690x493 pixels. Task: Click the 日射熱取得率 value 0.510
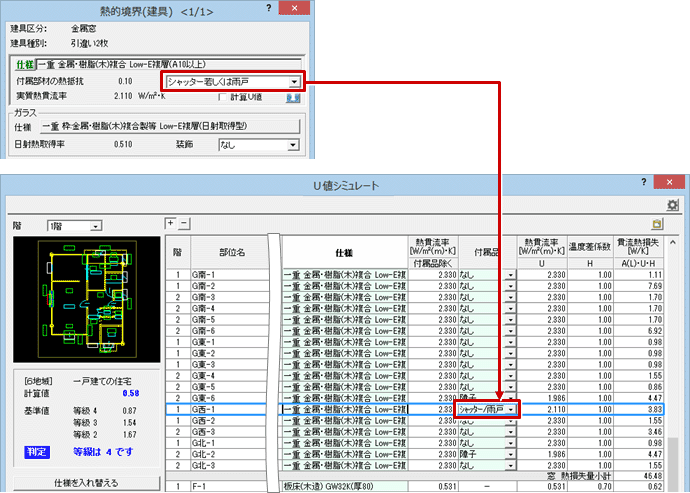(x=123, y=144)
